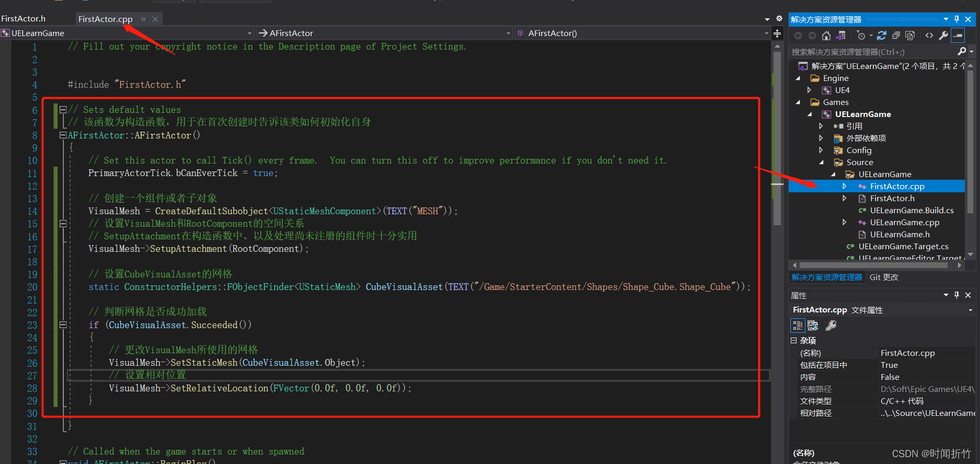Open the dropdown arrow beside pending changes filter
The height and width of the screenshot is (464, 980).
coord(871,36)
